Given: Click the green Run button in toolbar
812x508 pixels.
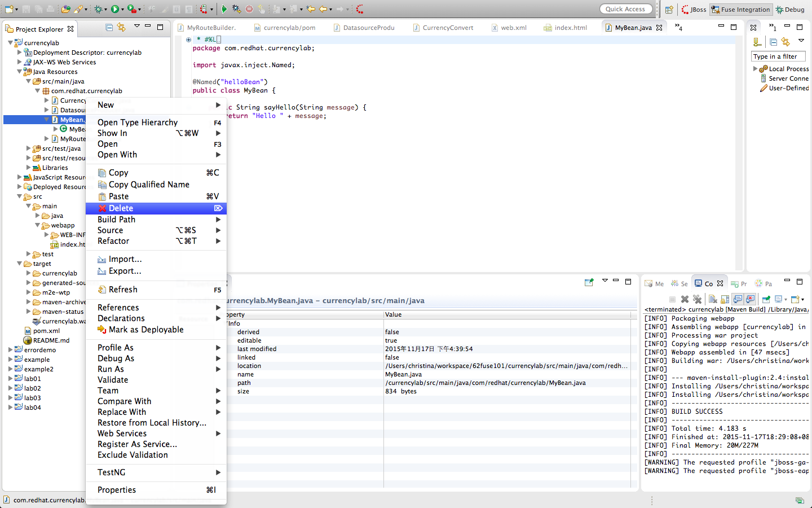Looking at the screenshot, I should coord(115,9).
